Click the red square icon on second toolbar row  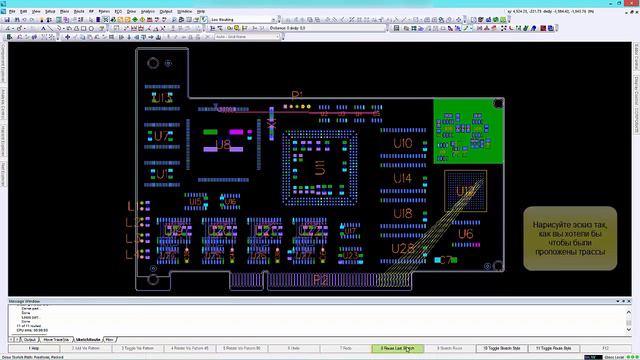[x=543, y=28]
